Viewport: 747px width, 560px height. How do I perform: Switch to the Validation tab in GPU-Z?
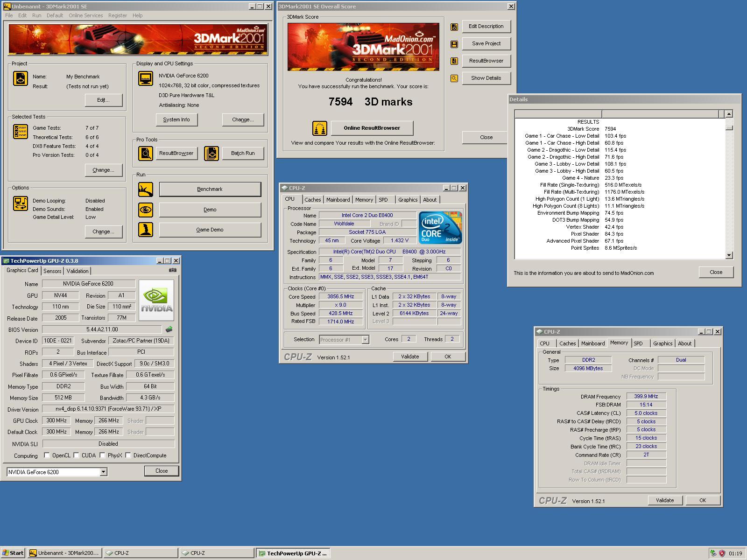point(78,271)
